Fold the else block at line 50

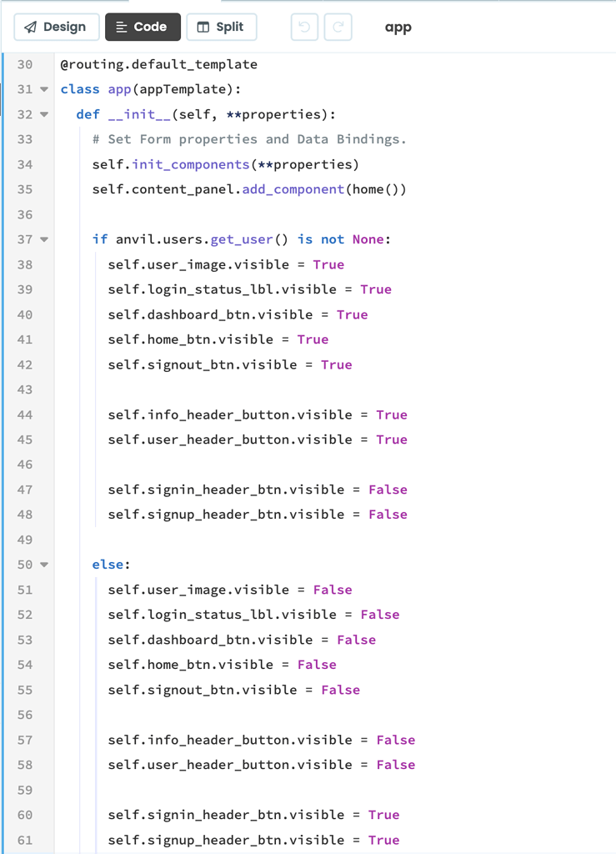coord(44,565)
